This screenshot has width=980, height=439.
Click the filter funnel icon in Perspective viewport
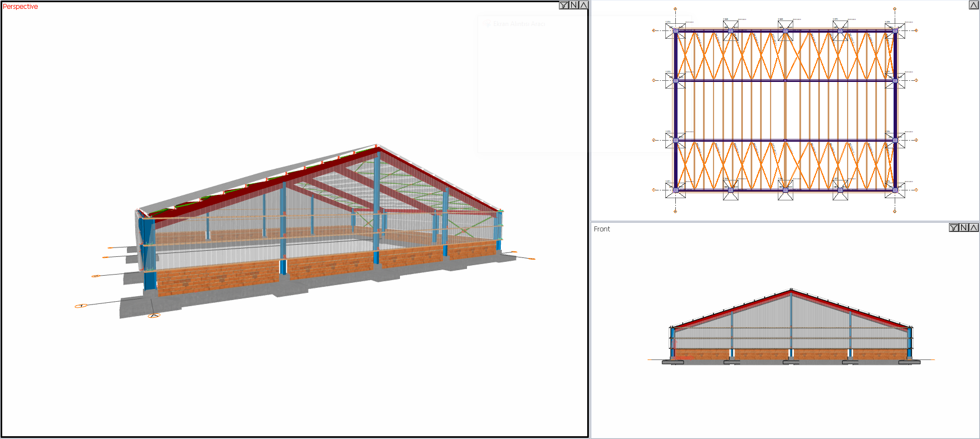tap(564, 5)
